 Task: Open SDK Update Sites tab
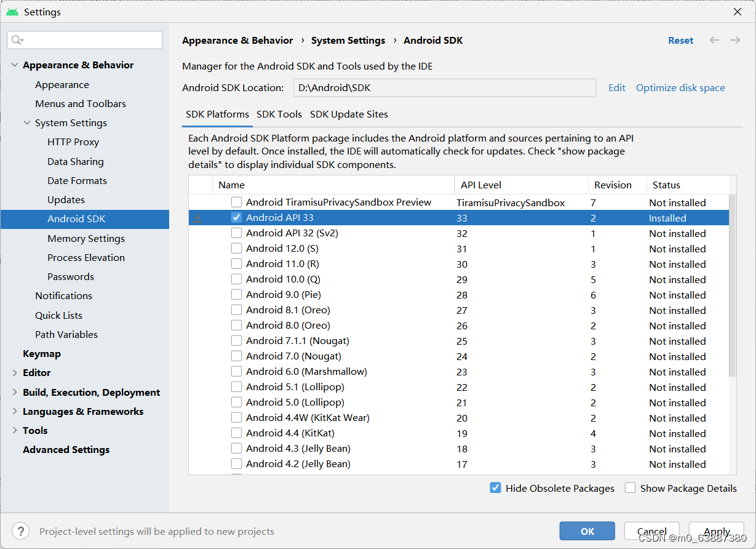349,114
